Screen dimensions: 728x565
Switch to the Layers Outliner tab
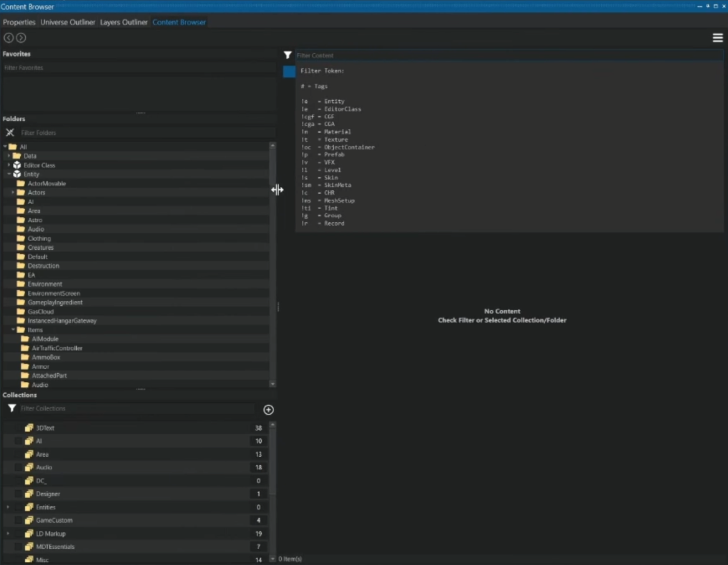(x=124, y=22)
